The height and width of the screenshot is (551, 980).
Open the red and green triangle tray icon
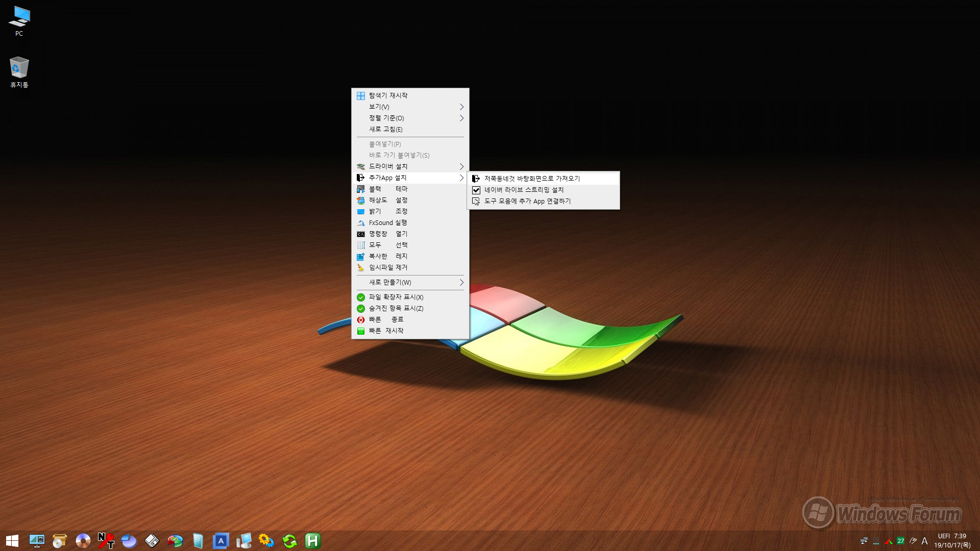coord(889,541)
